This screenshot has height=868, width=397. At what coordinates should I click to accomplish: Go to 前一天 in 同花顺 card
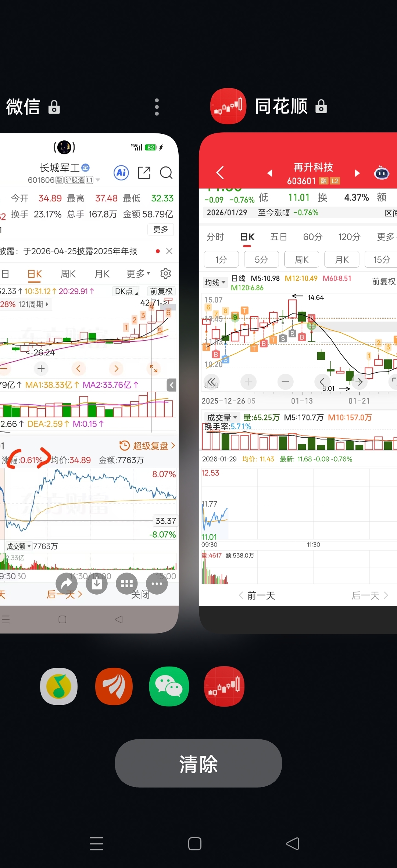[x=257, y=595]
